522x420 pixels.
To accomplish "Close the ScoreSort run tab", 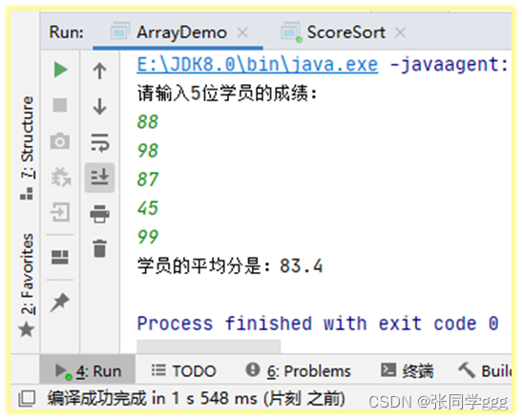I will point(400,32).
